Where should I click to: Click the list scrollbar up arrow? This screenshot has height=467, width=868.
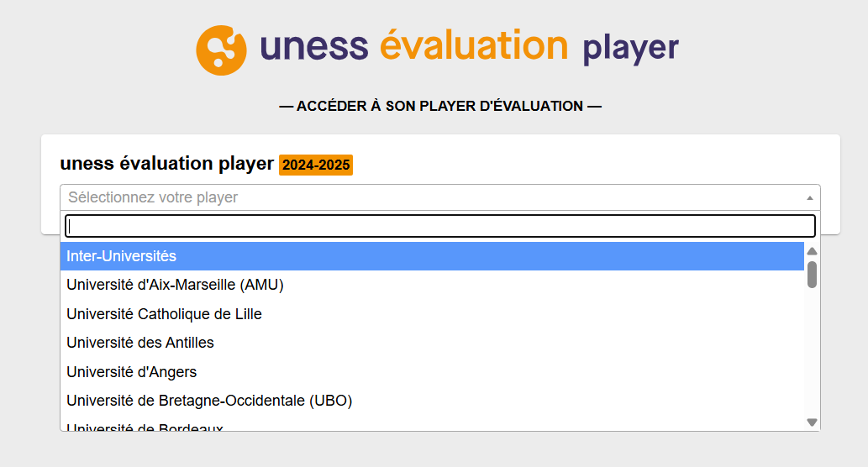[x=812, y=251]
